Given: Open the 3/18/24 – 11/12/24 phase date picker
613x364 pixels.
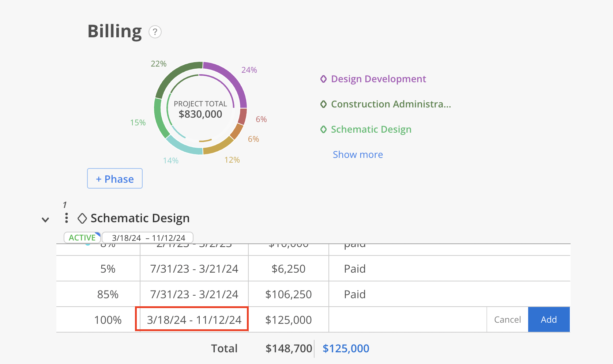Looking at the screenshot, I should 148,238.
